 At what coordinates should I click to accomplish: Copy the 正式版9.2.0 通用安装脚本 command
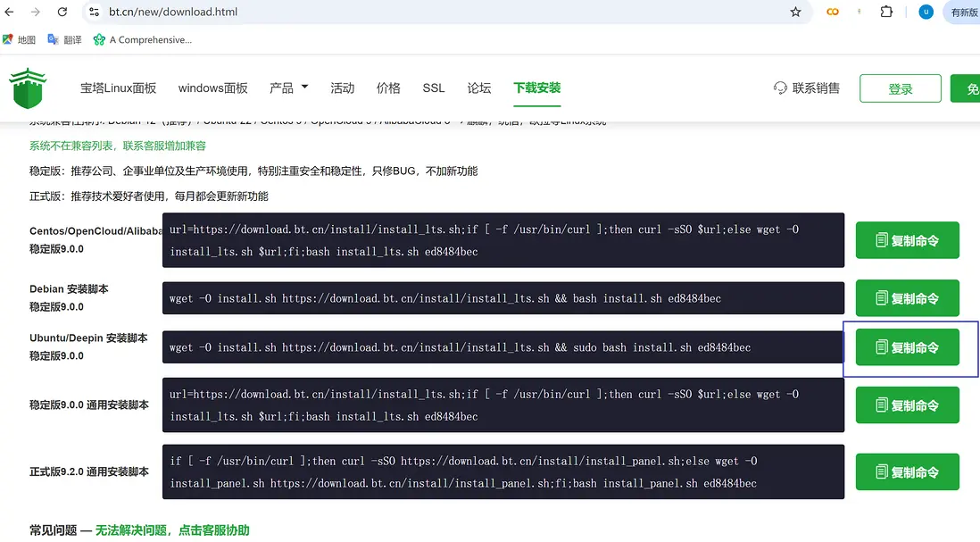point(908,472)
